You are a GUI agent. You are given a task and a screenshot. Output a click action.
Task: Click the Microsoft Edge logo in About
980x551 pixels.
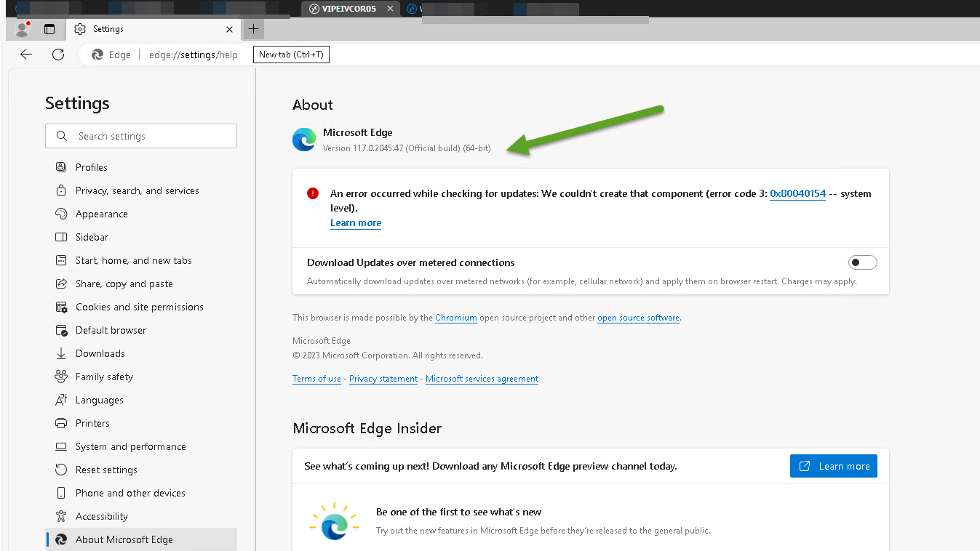click(x=304, y=140)
